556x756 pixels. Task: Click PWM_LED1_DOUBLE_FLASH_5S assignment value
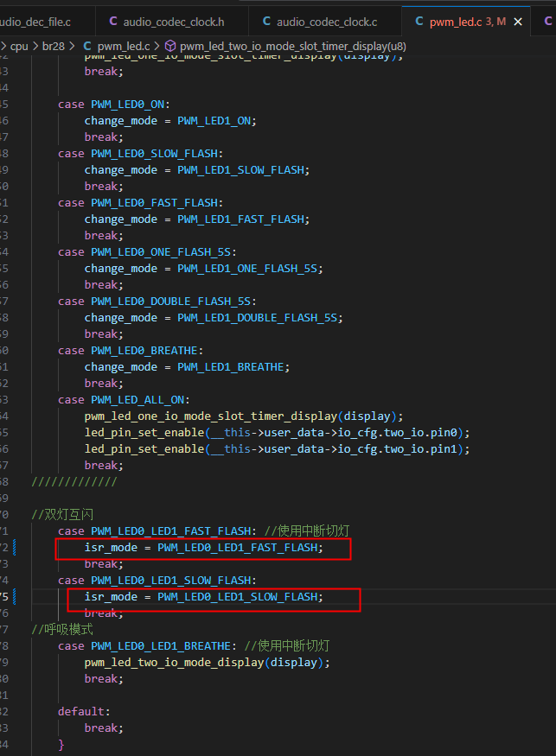[x=257, y=318]
